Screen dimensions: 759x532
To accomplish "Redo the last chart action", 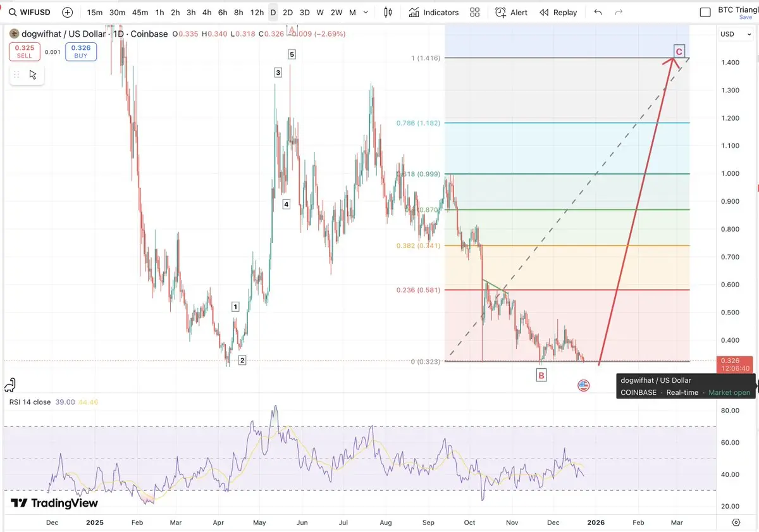I will pyautogui.click(x=619, y=12).
